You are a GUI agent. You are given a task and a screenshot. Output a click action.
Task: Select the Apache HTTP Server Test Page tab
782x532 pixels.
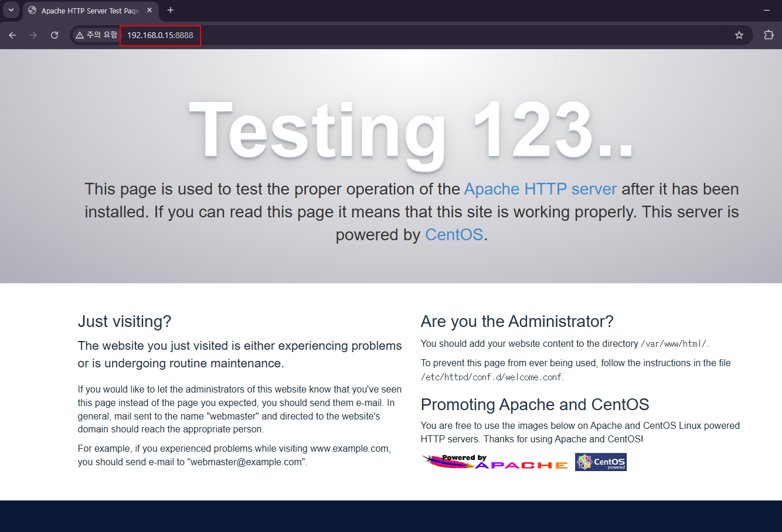point(90,11)
